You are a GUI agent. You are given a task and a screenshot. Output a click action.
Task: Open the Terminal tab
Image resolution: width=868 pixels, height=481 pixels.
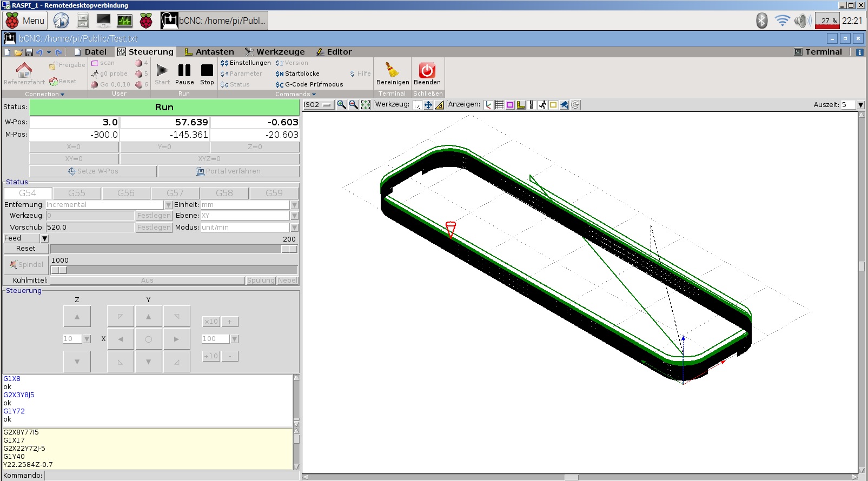click(x=818, y=52)
